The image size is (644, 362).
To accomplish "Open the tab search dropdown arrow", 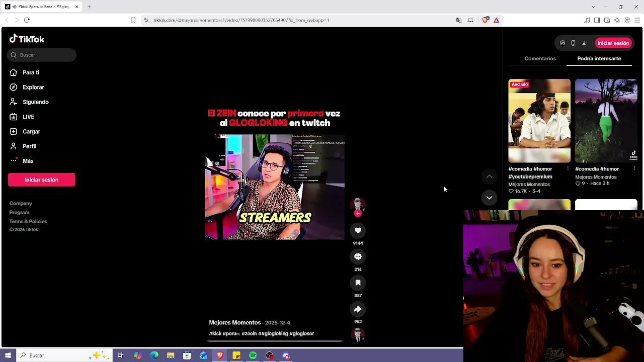I will [x=593, y=7].
